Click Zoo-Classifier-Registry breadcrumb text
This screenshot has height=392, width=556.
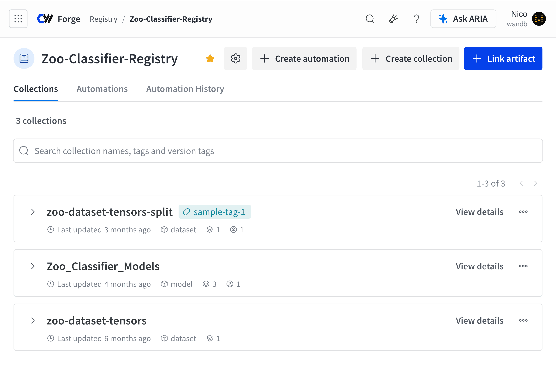click(171, 19)
